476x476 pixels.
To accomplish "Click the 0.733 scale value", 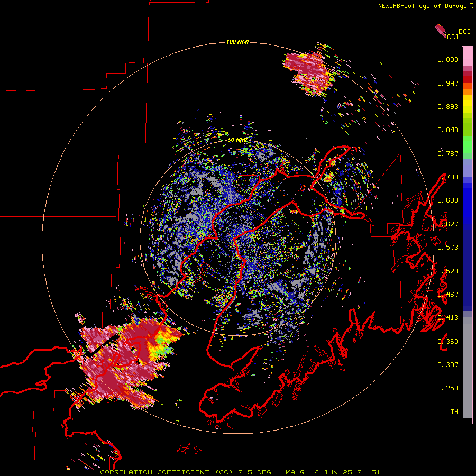I will [x=448, y=177].
